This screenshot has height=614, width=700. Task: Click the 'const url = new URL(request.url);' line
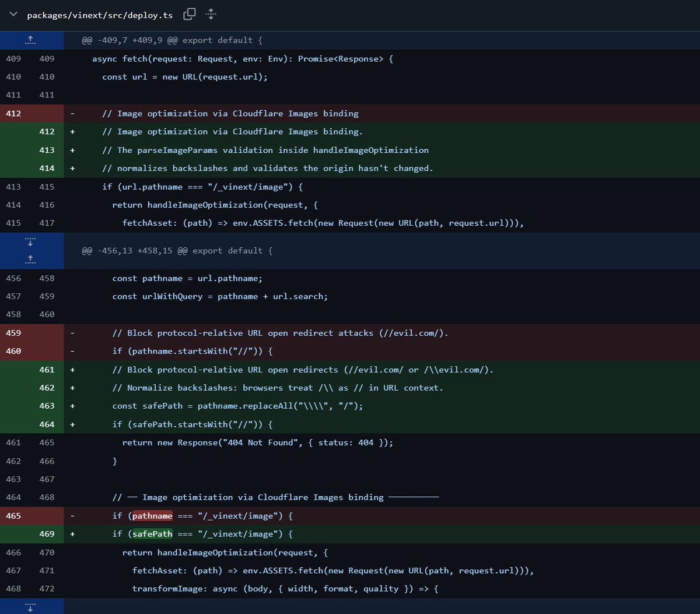(x=185, y=77)
